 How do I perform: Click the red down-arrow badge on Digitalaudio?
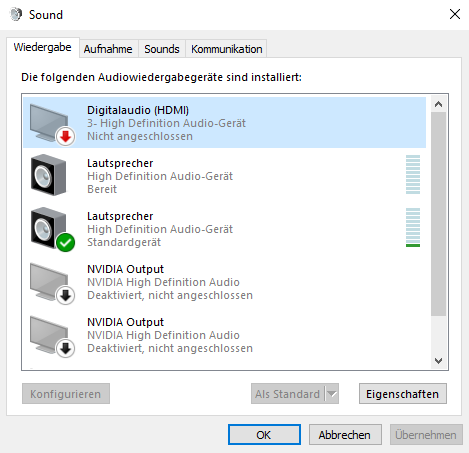(66, 136)
